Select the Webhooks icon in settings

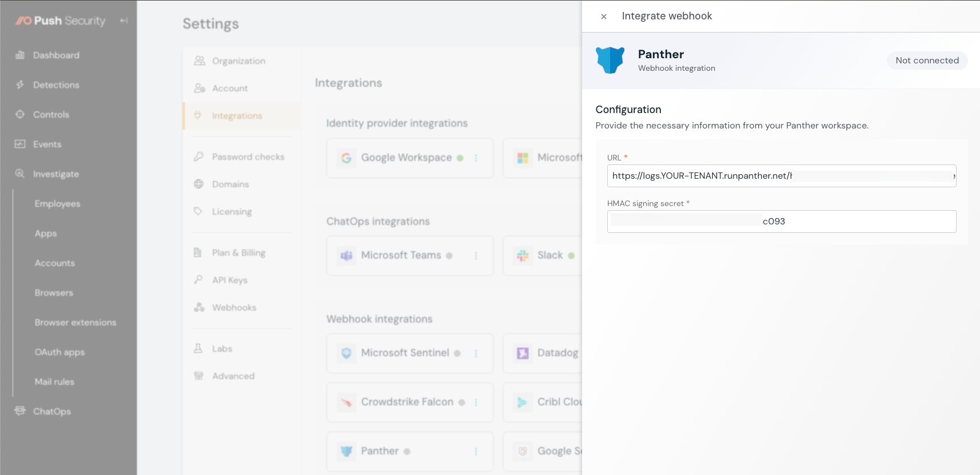click(x=199, y=307)
